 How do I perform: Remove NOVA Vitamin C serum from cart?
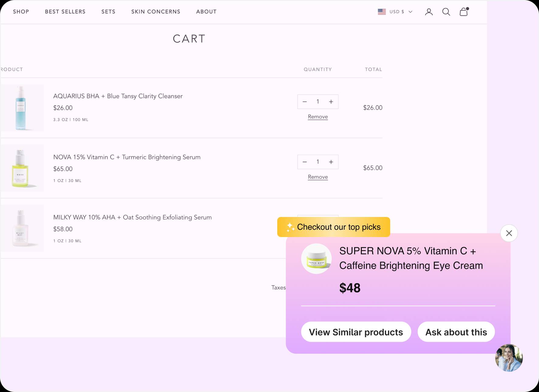point(317,177)
